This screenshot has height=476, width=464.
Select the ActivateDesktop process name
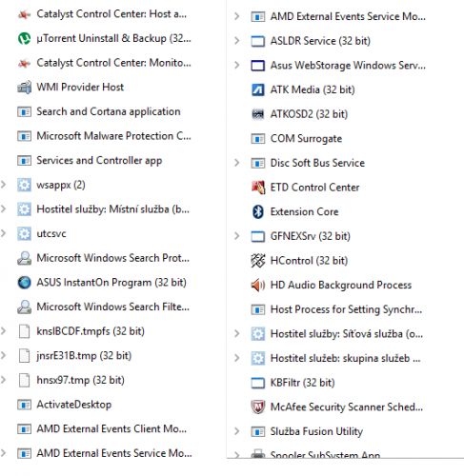tap(74, 405)
